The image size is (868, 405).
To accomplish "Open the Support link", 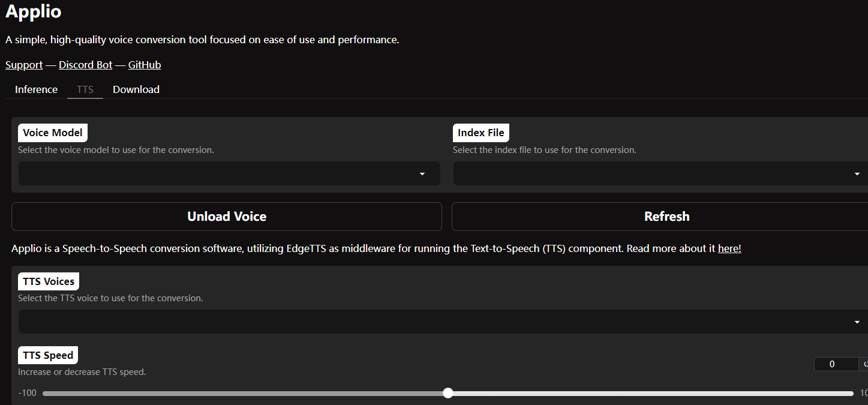I will click(x=24, y=65).
